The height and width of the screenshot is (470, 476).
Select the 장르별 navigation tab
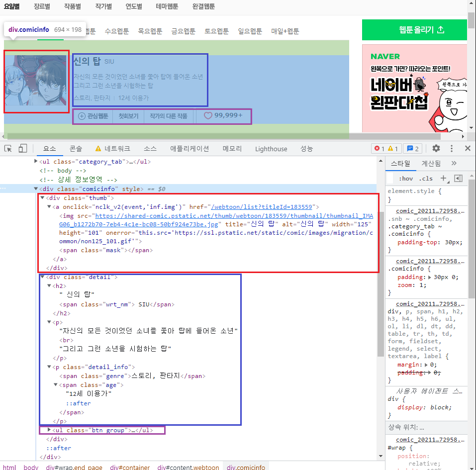(42, 6)
